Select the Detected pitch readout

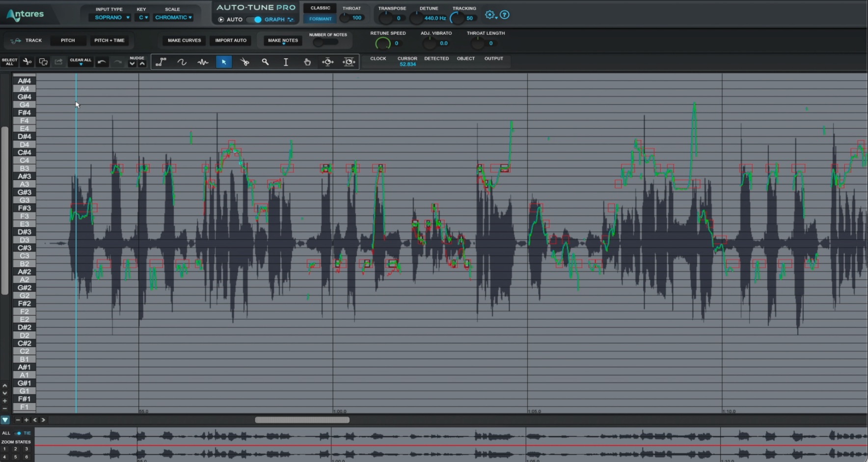(x=436, y=58)
